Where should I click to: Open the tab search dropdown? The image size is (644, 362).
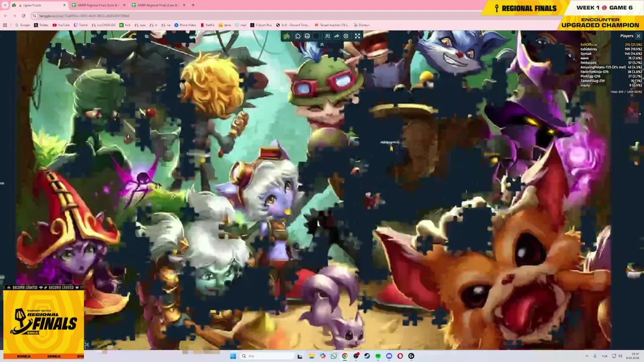coord(5,5)
